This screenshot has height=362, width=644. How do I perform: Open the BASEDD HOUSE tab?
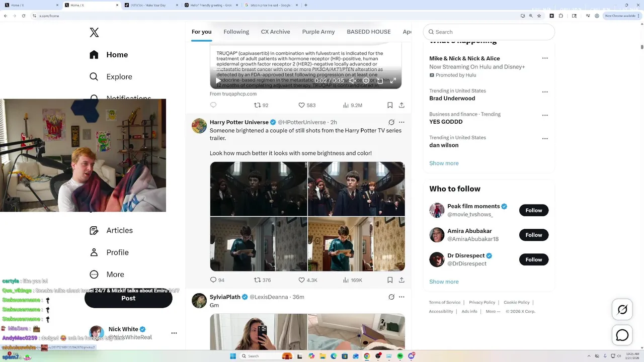click(x=369, y=32)
